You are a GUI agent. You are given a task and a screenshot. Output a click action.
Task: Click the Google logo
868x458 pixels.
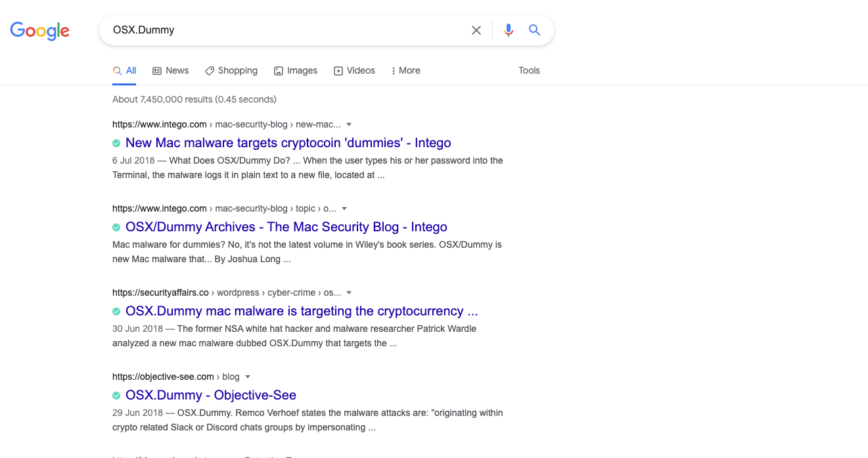point(40,30)
